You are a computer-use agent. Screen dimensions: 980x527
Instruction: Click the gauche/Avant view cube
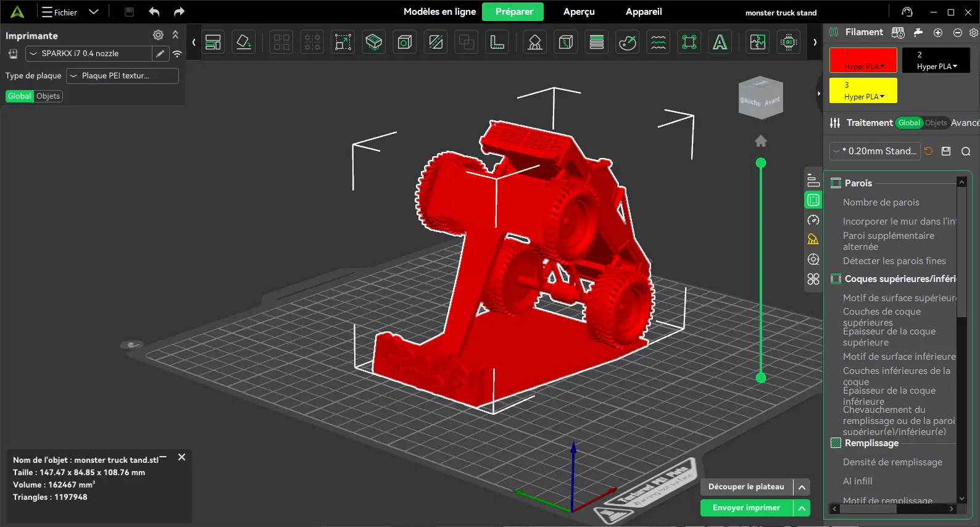pos(760,98)
